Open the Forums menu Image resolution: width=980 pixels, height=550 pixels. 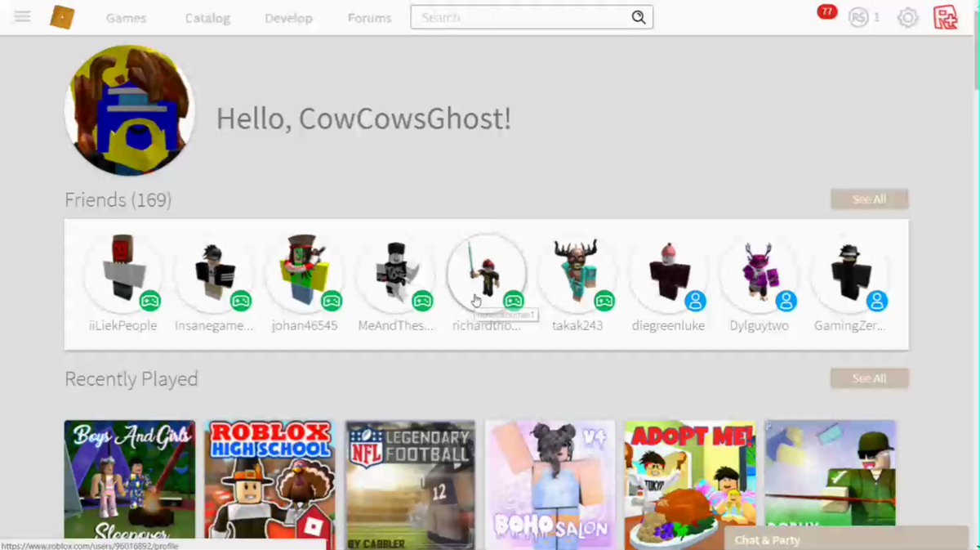369,18
